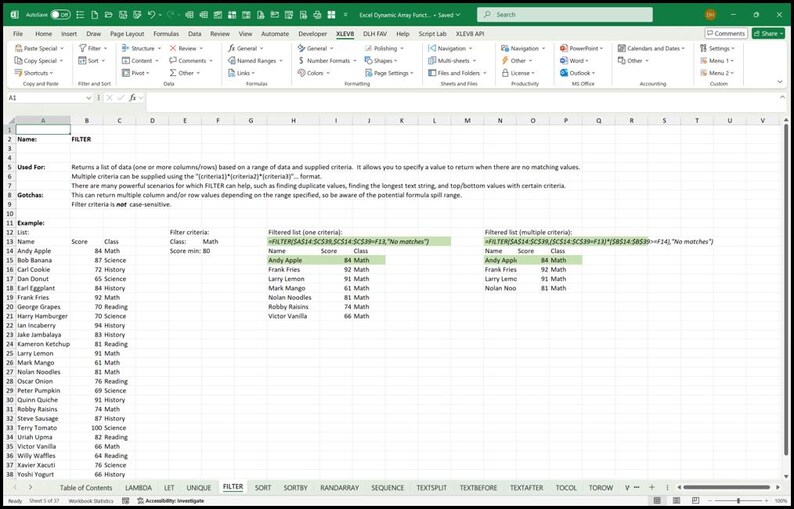
Task: Open the Formulas ribbon tab
Action: click(x=166, y=34)
